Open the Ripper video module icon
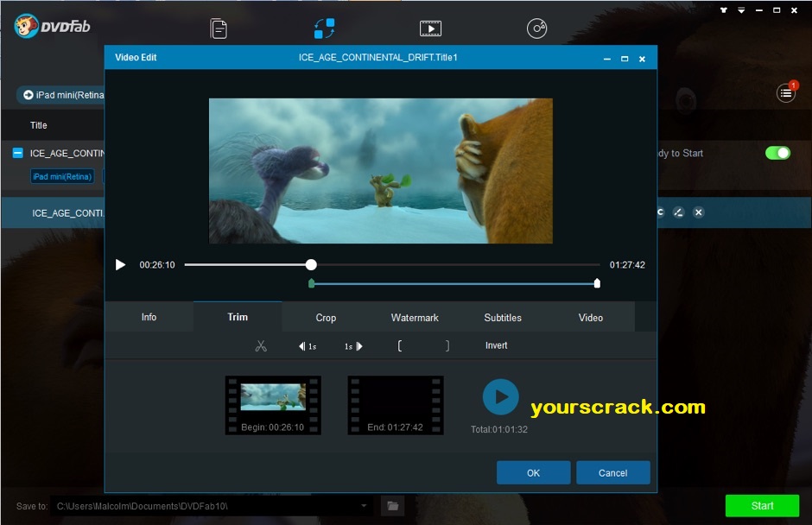 click(x=430, y=28)
